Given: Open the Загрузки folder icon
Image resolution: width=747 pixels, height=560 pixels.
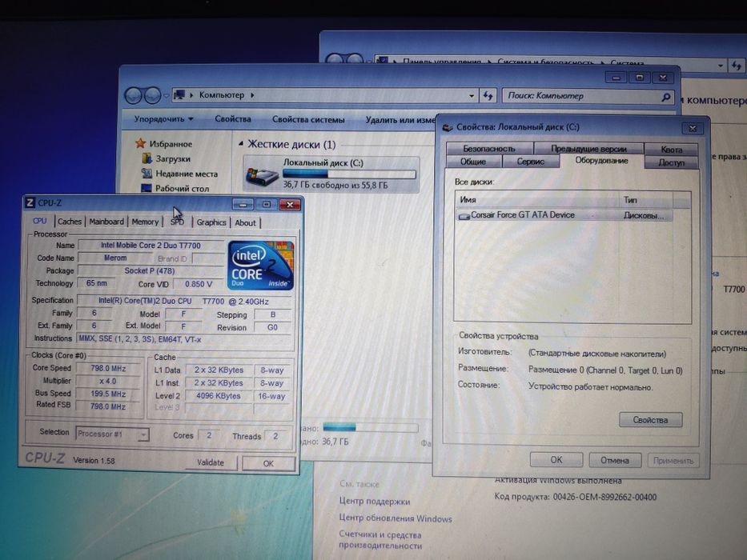Looking at the screenshot, I should pyautogui.click(x=147, y=158).
